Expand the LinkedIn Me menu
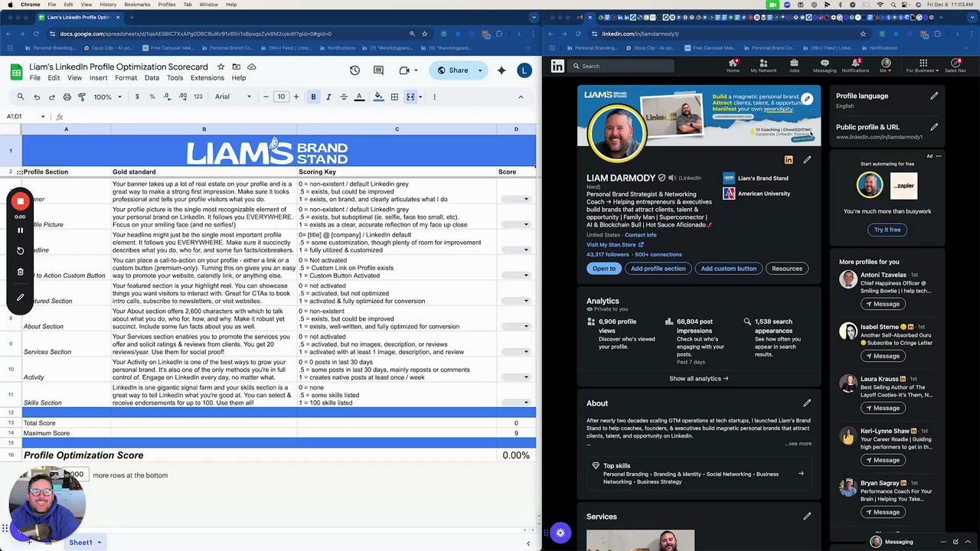Screen dimensions: 980x551 tap(886, 67)
